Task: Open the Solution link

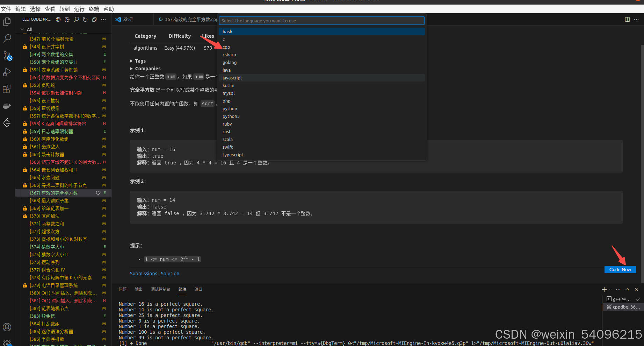Action: point(170,273)
